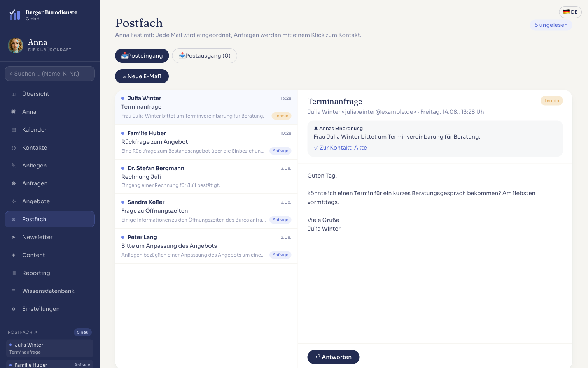Screen dimensions: 588x368
Task: Select the Anliegen pencil icon
Action: click(14, 166)
